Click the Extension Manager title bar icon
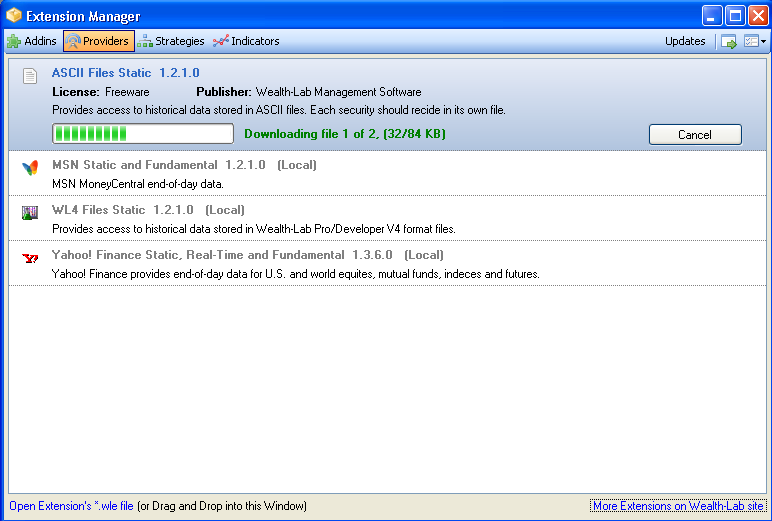Screen dimensions: 772x521 tap(14, 15)
